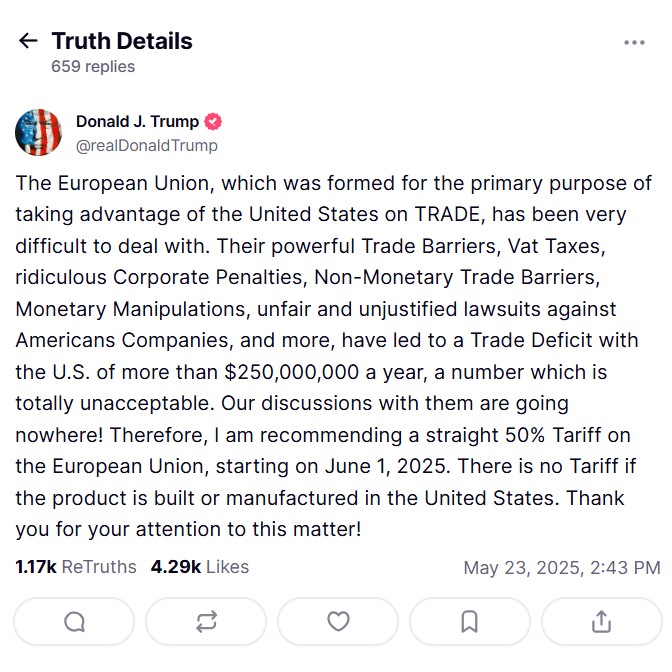View the 4.29k Likes list
The height and width of the screenshot is (672, 672).
tap(200, 567)
